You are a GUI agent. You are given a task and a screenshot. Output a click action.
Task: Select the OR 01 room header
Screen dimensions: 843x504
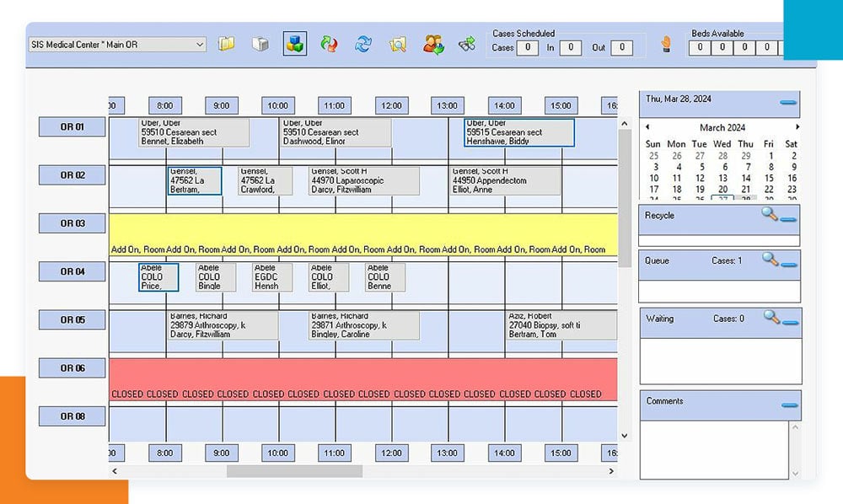pyautogui.click(x=72, y=127)
